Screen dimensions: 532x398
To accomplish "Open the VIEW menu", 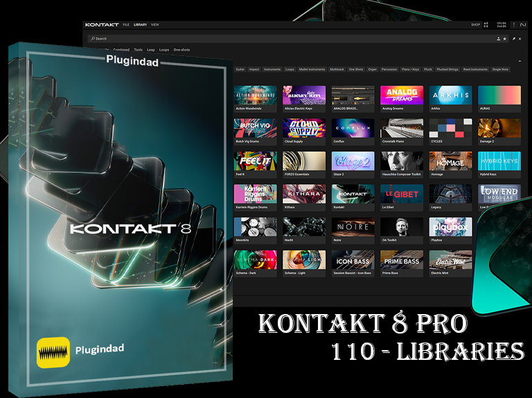I will tap(154, 25).
